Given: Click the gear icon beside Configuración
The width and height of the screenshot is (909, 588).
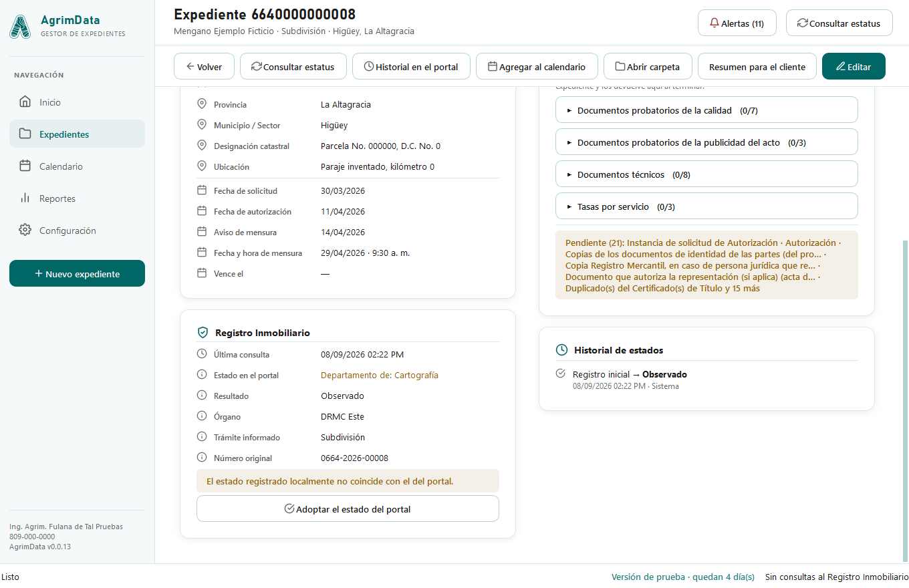Looking at the screenshot, I should click(25, 231).
